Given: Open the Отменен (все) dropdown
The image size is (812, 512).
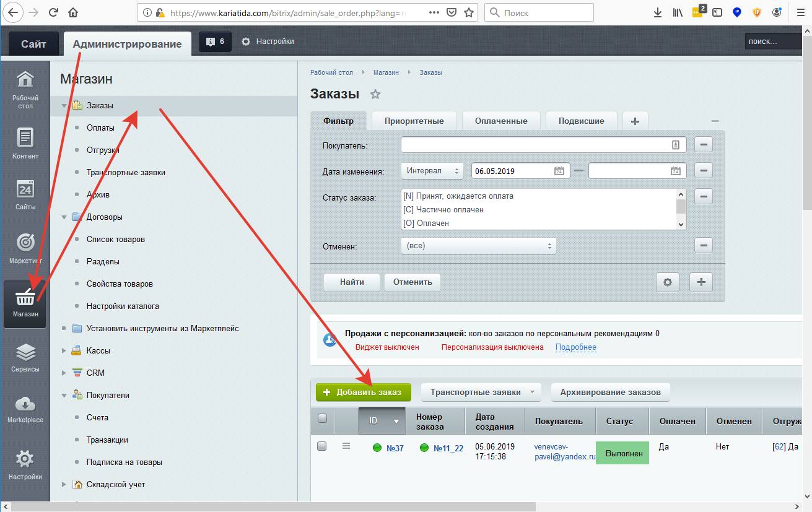Looking at the screenshot, I should click(x=478, y=246).
